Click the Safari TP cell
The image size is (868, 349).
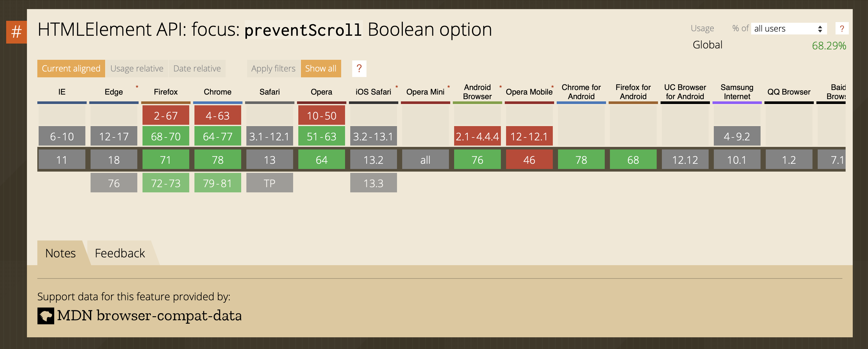coord(269,182)
